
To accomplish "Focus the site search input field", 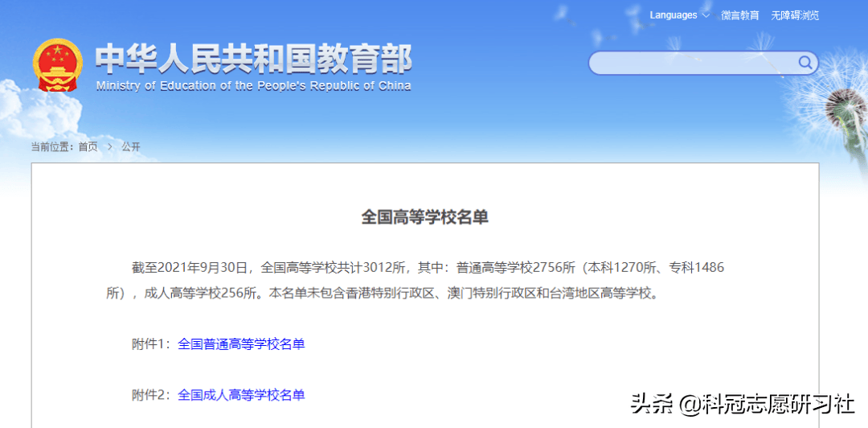I will click(693, 64).
